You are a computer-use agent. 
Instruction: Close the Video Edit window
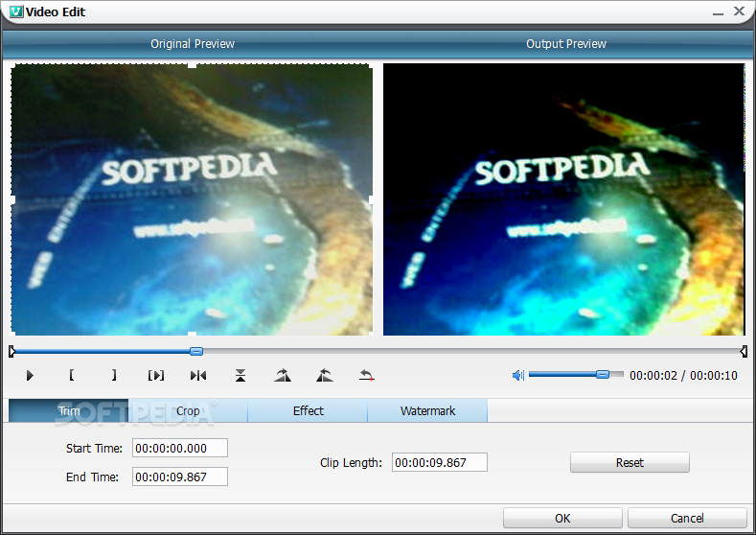(x=739, y=11)
